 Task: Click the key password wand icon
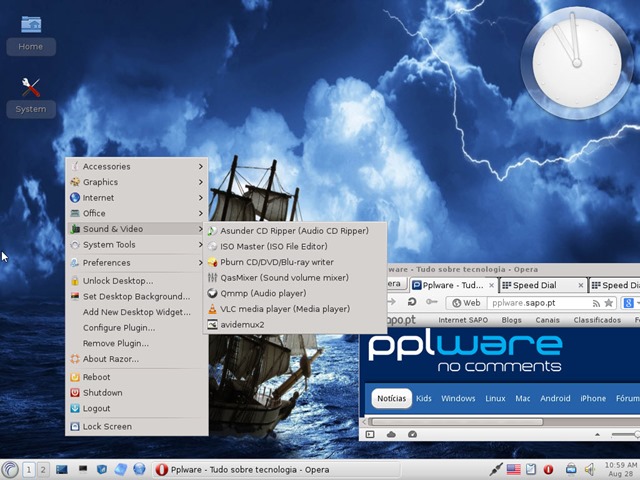pos(432,302)
